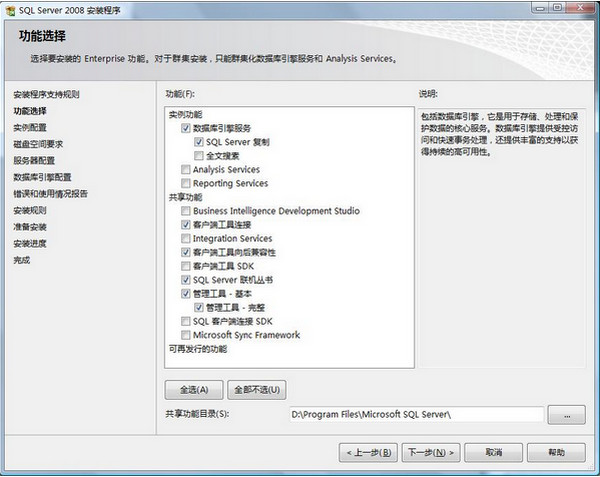This screenshot has width=600, height=477.
Task: Click 共享功能 group heading
Action: pos(186,197)
